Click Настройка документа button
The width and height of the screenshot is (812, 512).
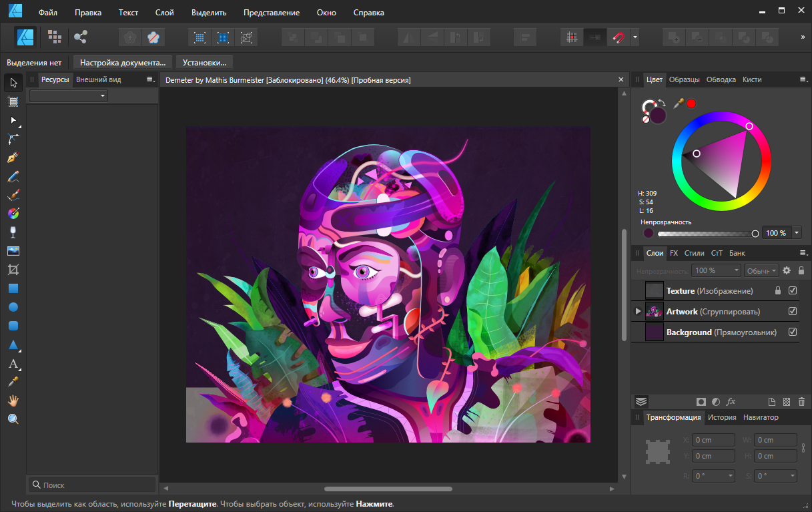[123, 63]
